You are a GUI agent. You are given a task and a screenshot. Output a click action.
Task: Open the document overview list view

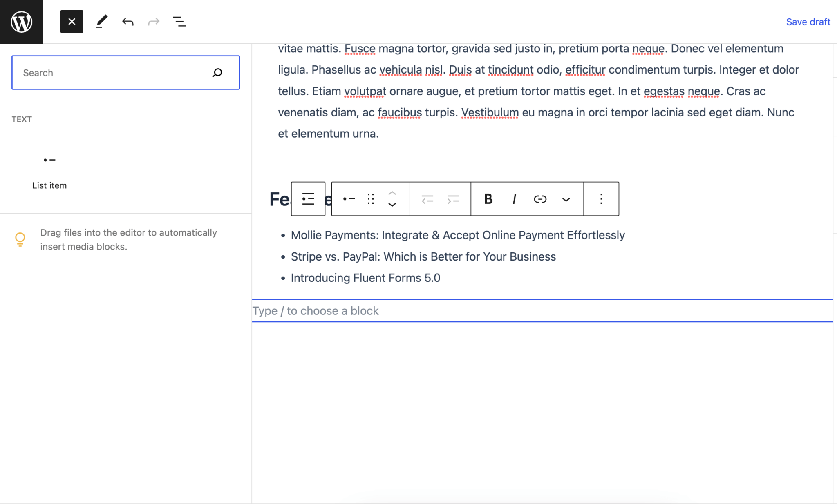coord(179,22)
